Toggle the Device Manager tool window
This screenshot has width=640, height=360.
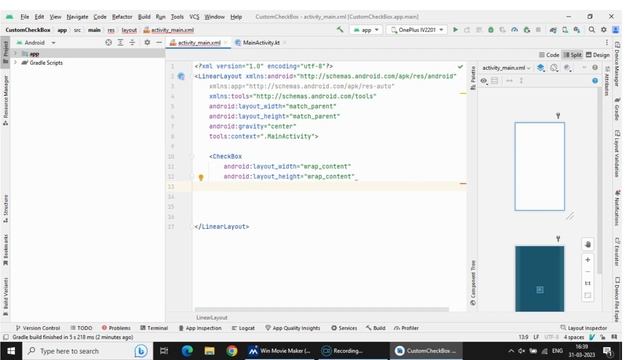click(617, 64)
